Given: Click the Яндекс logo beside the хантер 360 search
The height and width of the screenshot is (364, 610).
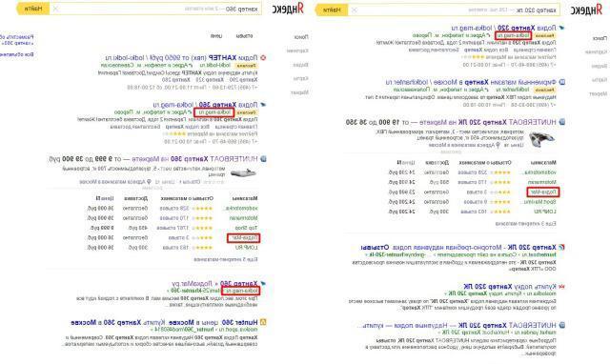Looking at the screenshot, I should pyautogui.click(x=288, y=9).
